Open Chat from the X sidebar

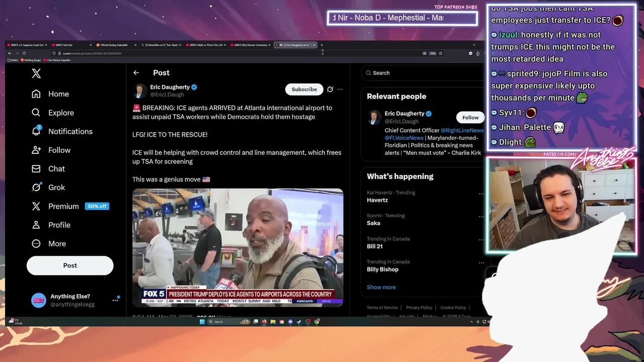tap(48, 168)
